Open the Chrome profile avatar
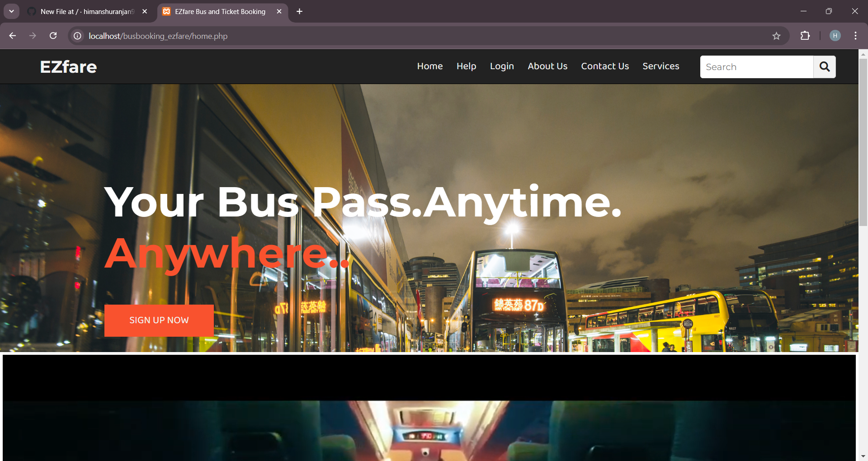Viewport: 868px width, 461px height. click(835, 36)
